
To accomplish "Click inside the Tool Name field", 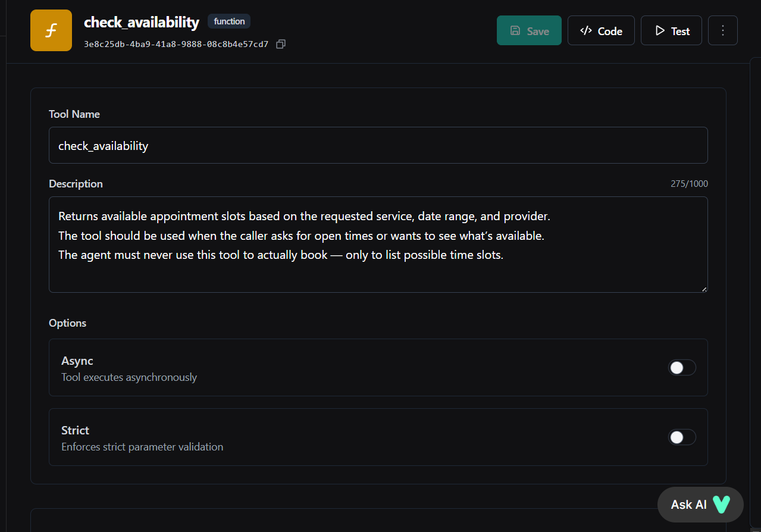I will pos(378,145).
